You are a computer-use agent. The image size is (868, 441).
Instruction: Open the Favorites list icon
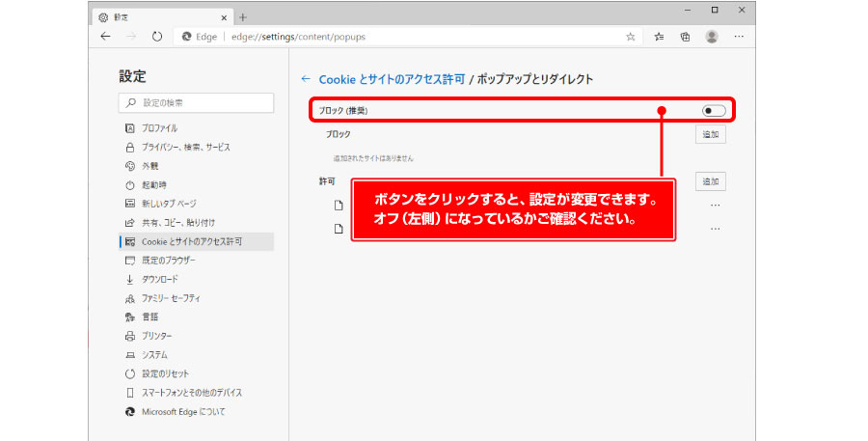[x=659, y=37]
